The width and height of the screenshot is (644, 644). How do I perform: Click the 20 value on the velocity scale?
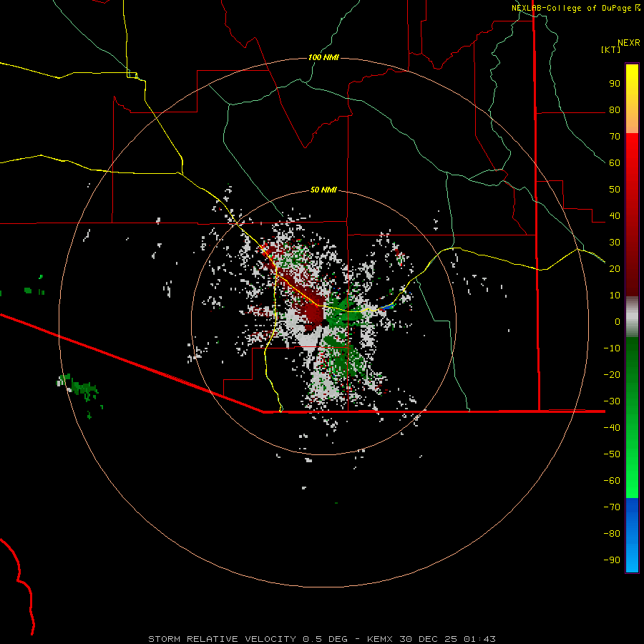click(615, 268)
